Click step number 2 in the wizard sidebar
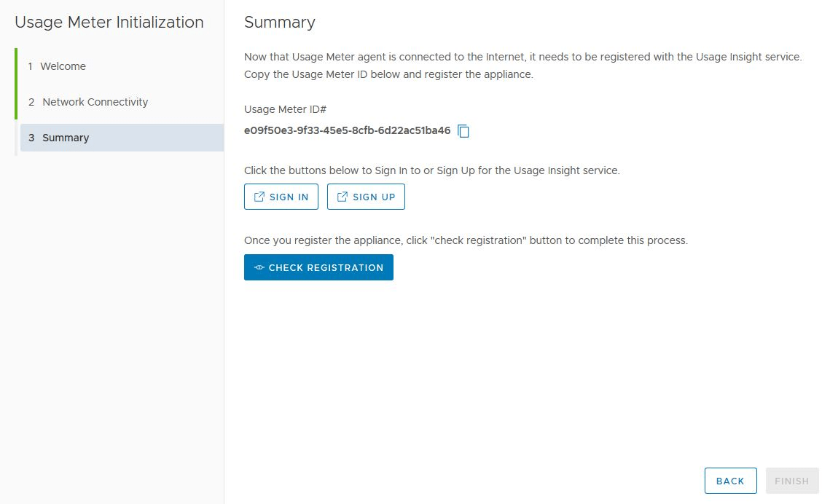Image resolution: width=830 pixels, height=504 pixels. point(31,101)
